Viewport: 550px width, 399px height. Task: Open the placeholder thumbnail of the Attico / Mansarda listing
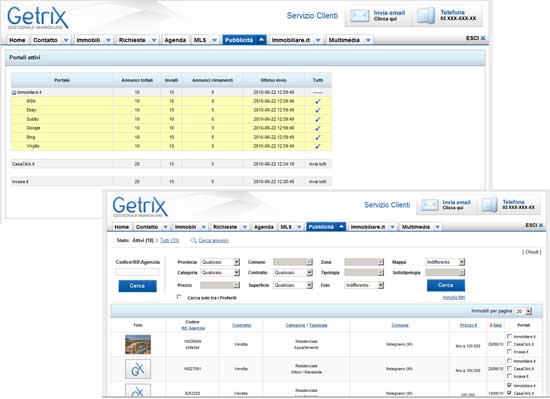click(138, 369)
